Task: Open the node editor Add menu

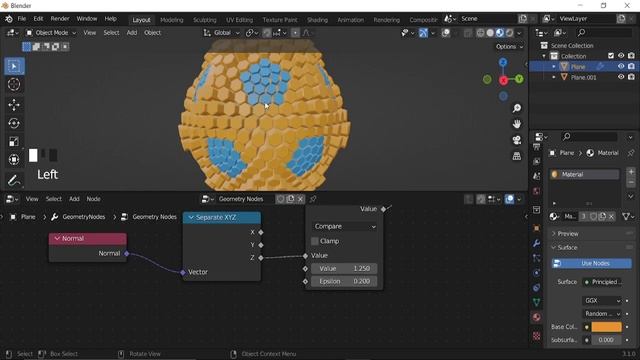Action: [74, 199]
